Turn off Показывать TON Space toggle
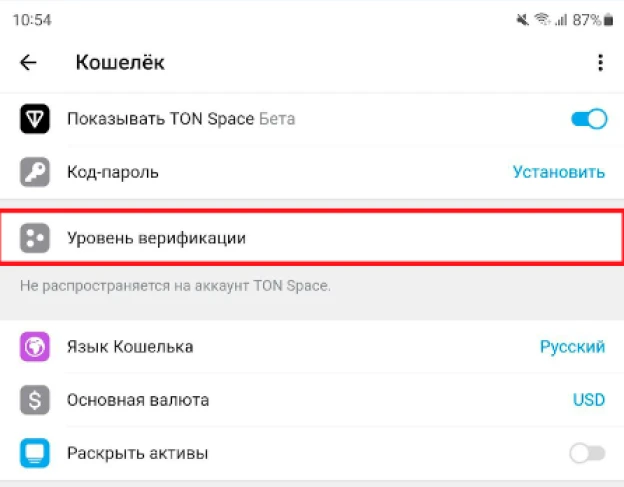This screenshot has height=487, width=624. point(589,119)
